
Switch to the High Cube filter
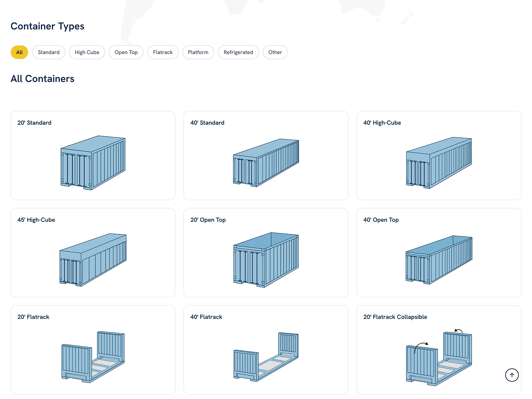[87, 52]
